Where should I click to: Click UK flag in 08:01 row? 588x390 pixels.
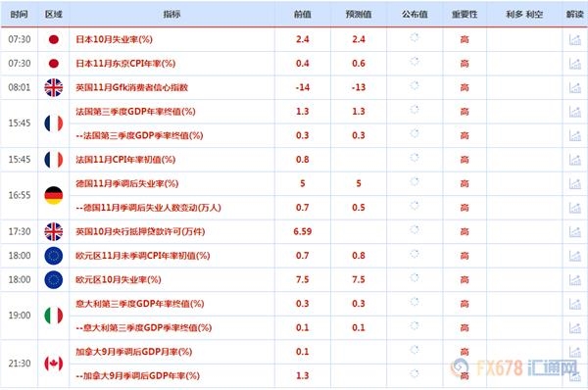54,87
